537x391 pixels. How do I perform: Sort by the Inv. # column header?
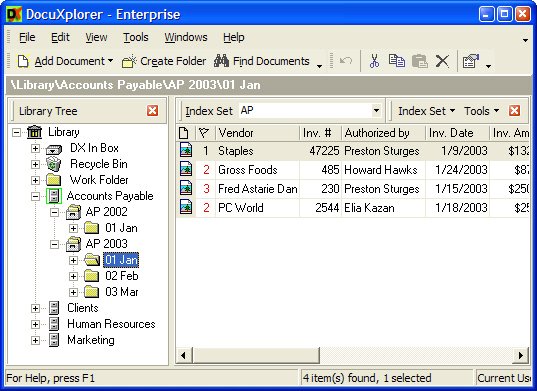(x=320, y=133)
